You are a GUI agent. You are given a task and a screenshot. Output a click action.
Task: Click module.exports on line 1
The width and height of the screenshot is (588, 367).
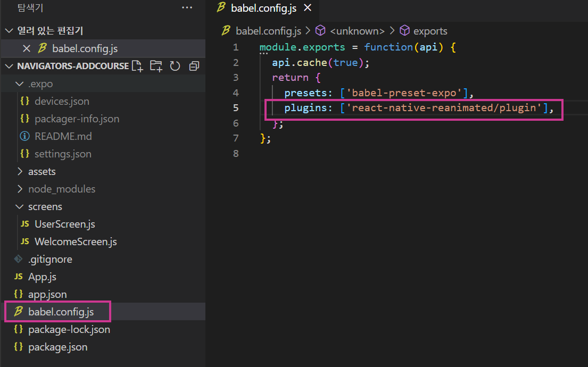[x=302, y=47]
